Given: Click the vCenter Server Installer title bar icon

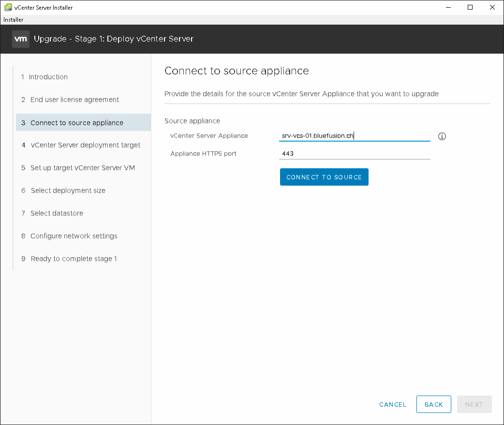Looking at the screenshot, I should click(8, 7).
